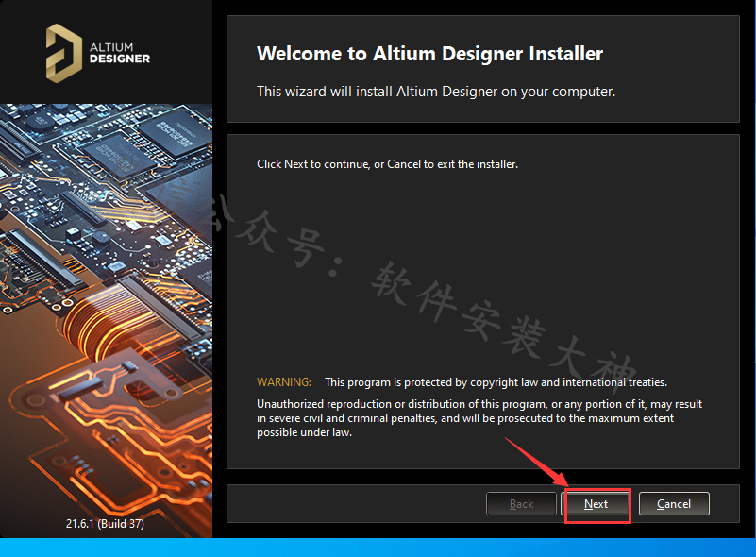This screenshot has width=756, height=557.
Task: Click the Next button to continue
Action: coord(596,504)
